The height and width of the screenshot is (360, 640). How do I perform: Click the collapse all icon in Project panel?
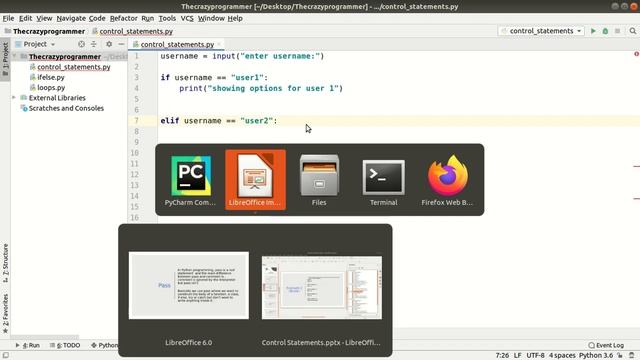93,44
